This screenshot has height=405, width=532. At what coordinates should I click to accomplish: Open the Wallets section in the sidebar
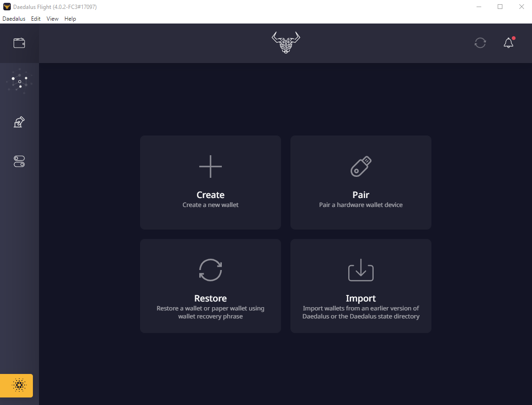[x=19, y=43]
